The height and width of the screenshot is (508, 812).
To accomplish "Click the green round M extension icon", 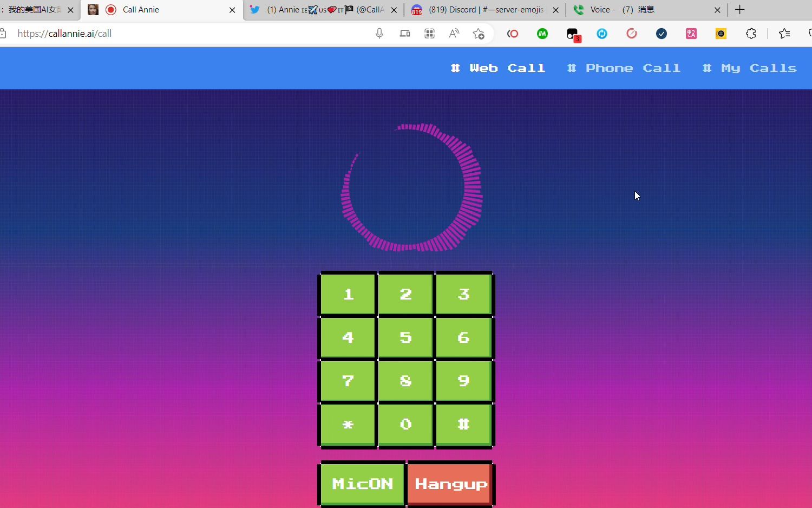I will tap(542, 34).
